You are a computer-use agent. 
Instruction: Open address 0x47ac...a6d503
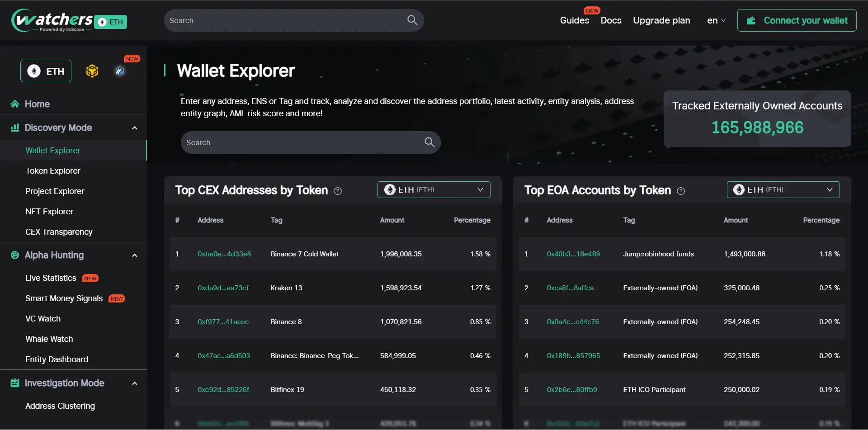tap(224, 356)
